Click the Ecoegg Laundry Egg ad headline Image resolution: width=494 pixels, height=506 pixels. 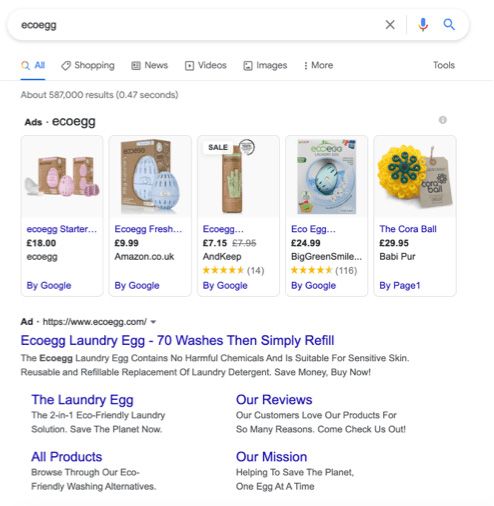tap(177, 341)
